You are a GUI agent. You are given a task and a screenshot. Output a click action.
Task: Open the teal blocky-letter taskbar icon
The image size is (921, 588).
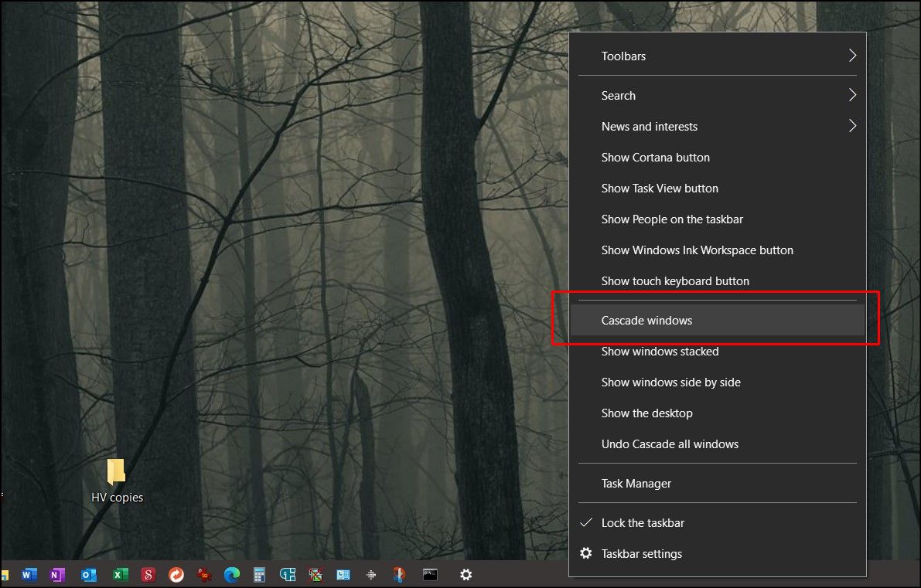coord(287,575)
